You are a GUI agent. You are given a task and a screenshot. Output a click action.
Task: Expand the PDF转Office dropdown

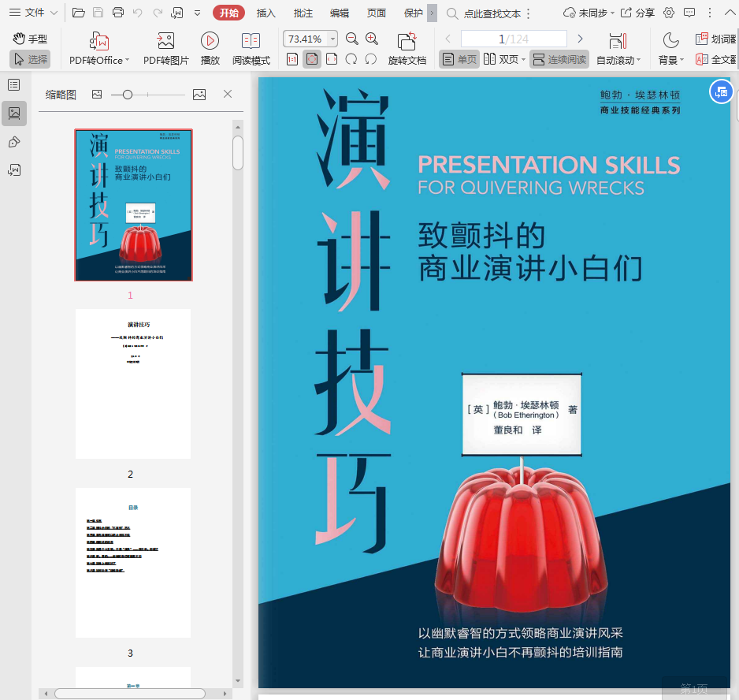(128, 61)
